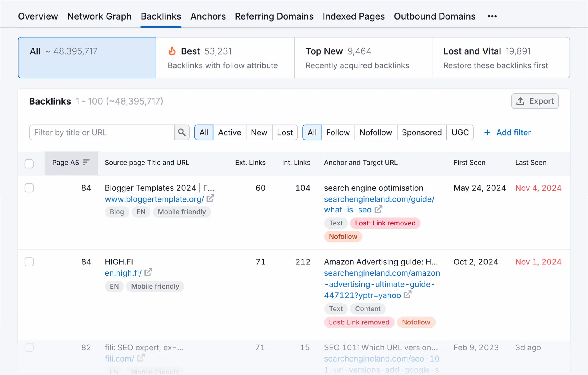Click the flame icon on the Best card

pyautogui.click(x=172, y=51)
